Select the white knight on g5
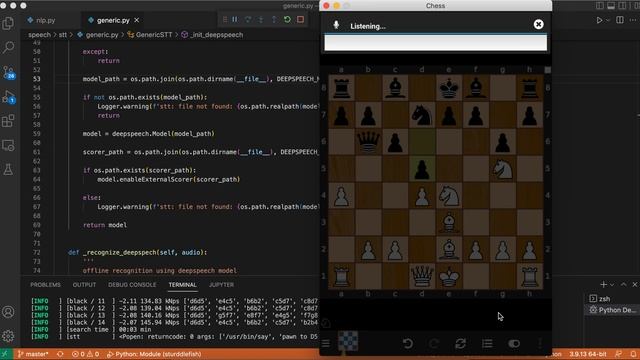This screenshot has height=360, width=640. tap(503, 169)
